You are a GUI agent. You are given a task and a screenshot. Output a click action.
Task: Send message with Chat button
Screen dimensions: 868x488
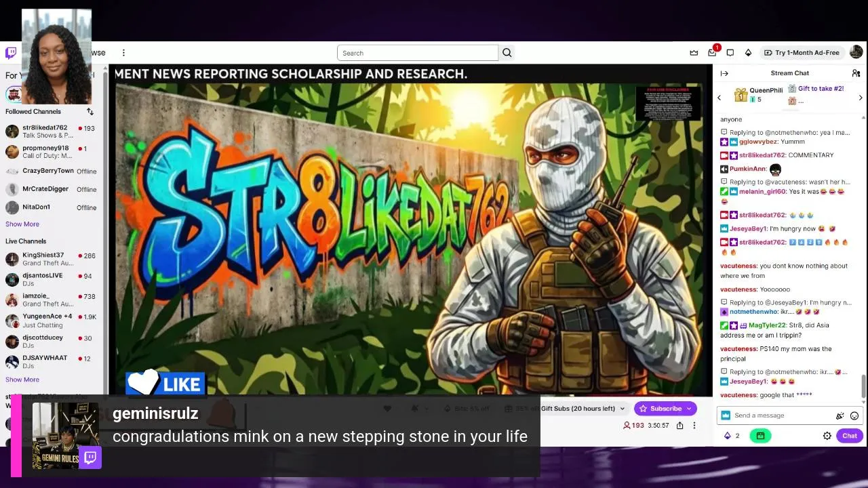tap(850, 436)
